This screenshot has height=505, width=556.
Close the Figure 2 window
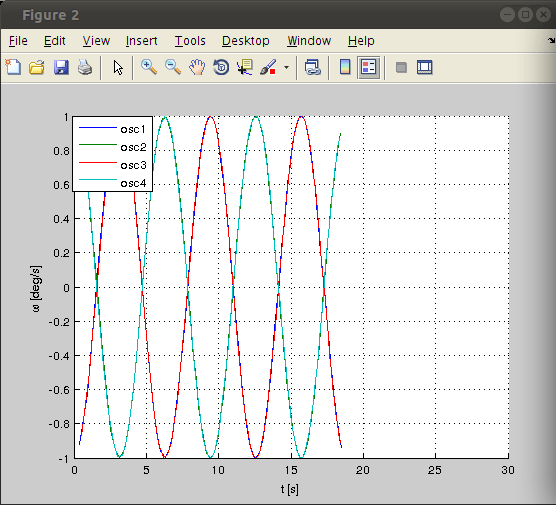543,15
